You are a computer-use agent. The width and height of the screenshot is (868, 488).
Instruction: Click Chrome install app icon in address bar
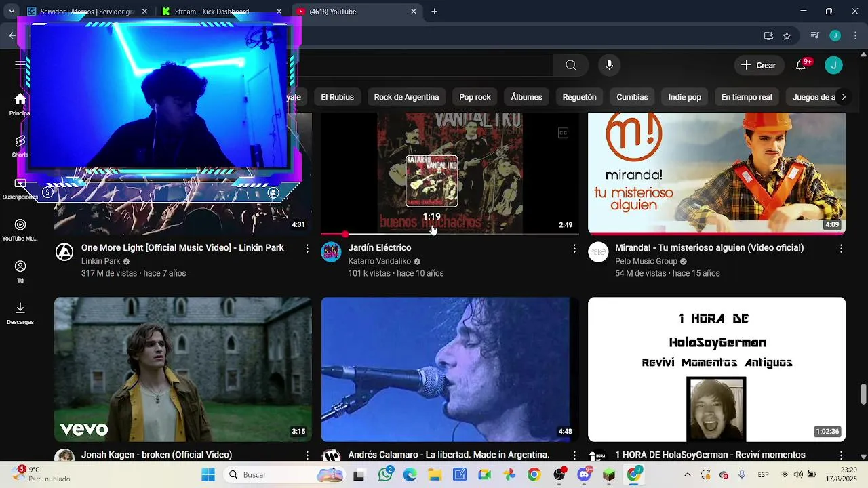coord(768,36)
